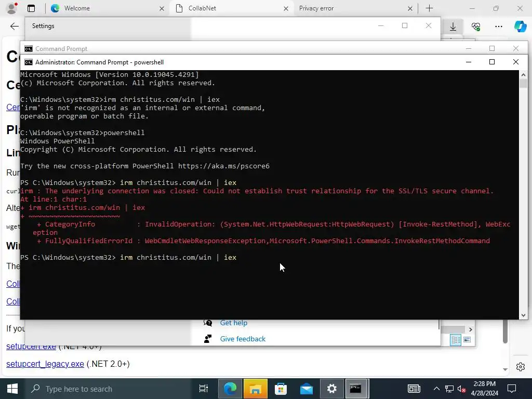Click the Edge profile avatar icon
Viewport: 532px width, 399px height.
click(x=12, y=8)
